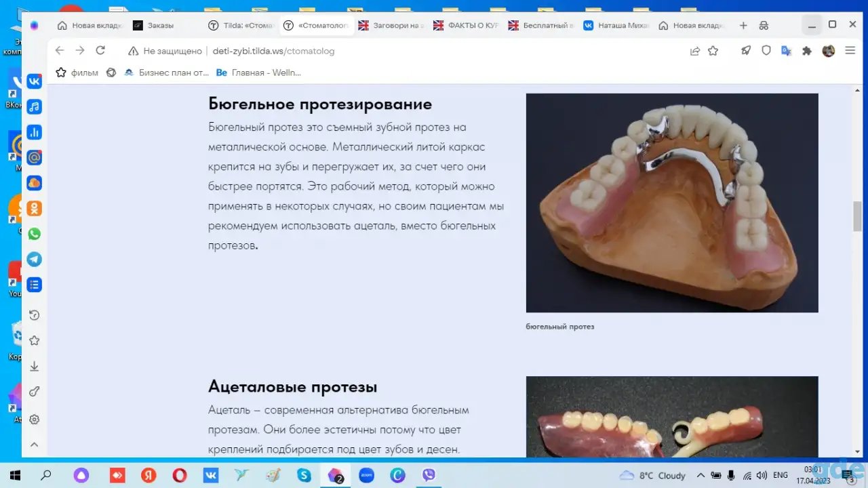Open the unlabeled polygon-icon bookmark

pos(111,73)
